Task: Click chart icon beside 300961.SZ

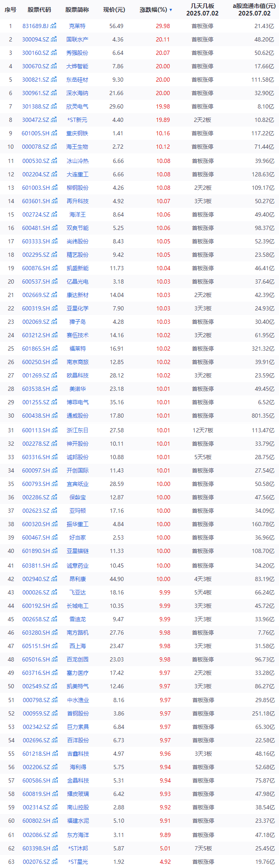Action: pyautogui.click(x=53, y=93)
